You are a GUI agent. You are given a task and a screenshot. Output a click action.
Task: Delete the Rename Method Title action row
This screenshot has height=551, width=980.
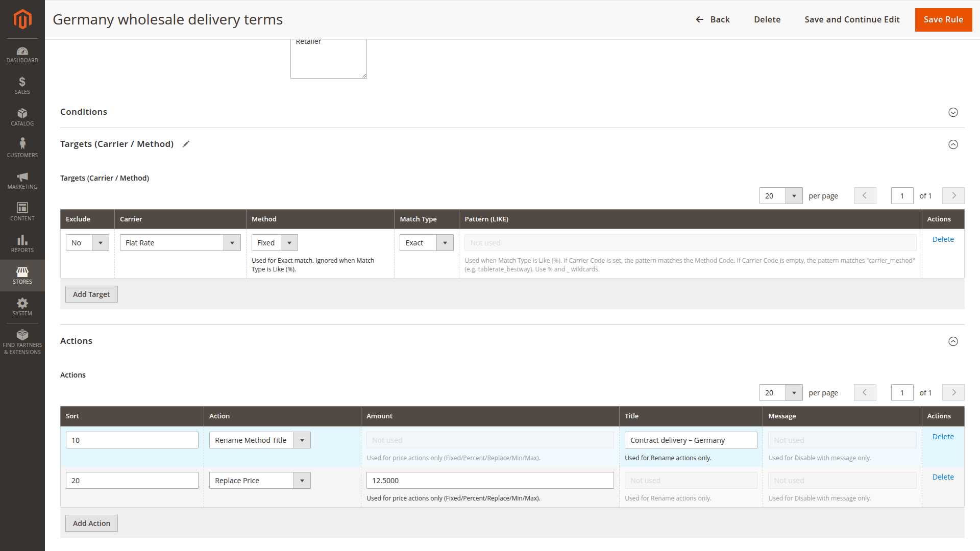pos(943,437)
